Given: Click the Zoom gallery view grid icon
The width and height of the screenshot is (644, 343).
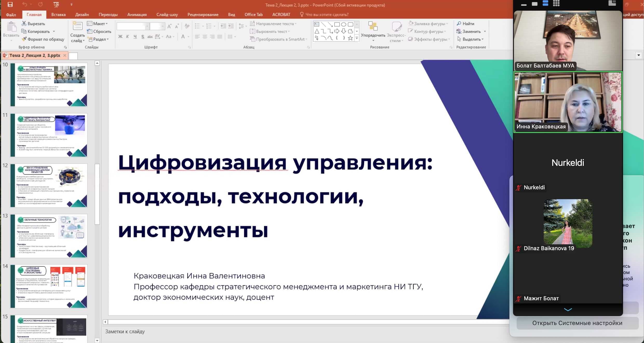Looking at the screenshot, I should coord(556,3).
